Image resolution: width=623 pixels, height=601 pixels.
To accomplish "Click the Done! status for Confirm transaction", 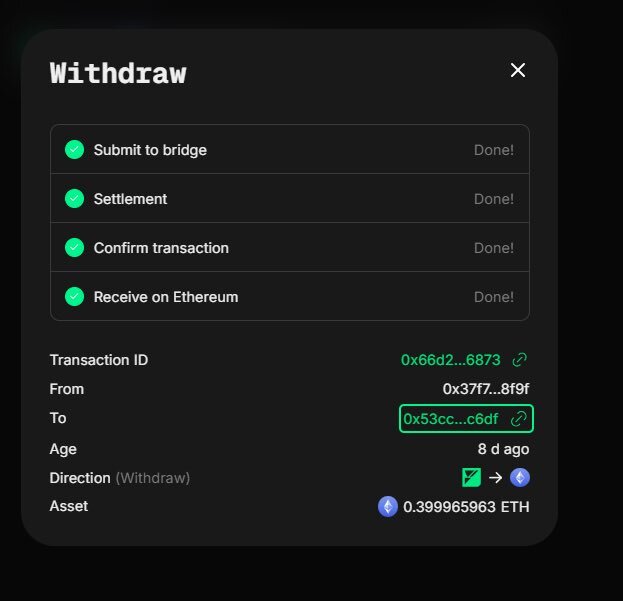I will [x=494, y=248].
